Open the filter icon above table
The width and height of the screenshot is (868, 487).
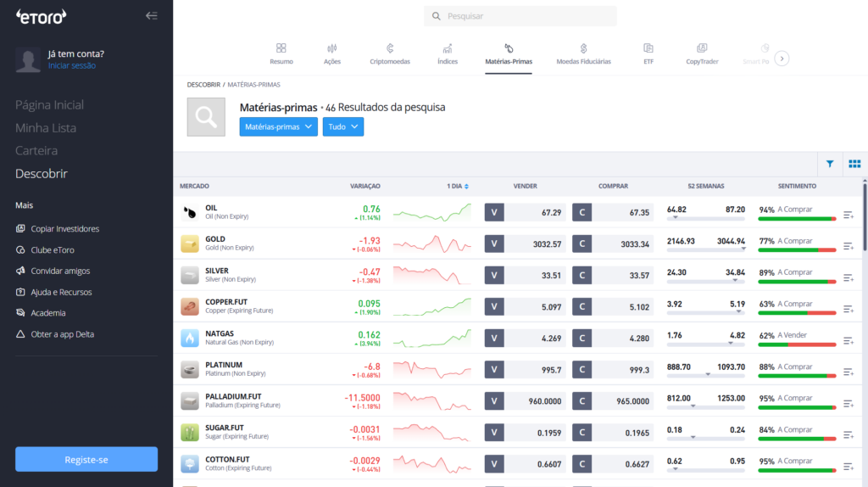coord(830,164)
